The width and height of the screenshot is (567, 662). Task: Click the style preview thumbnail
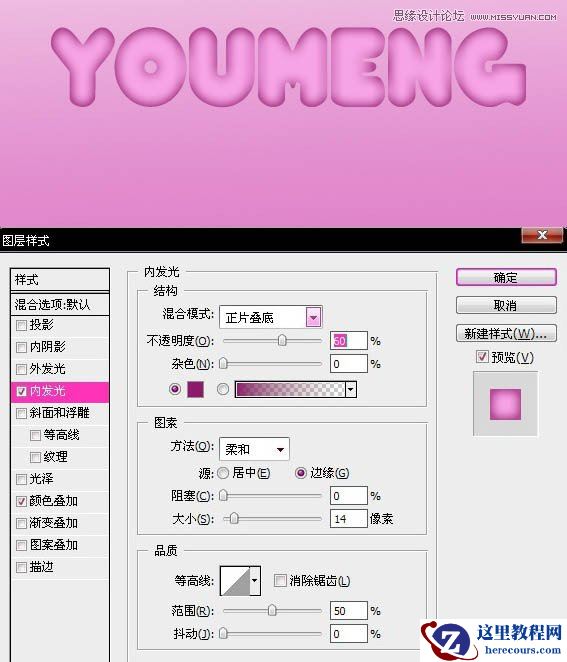[505, 404]
